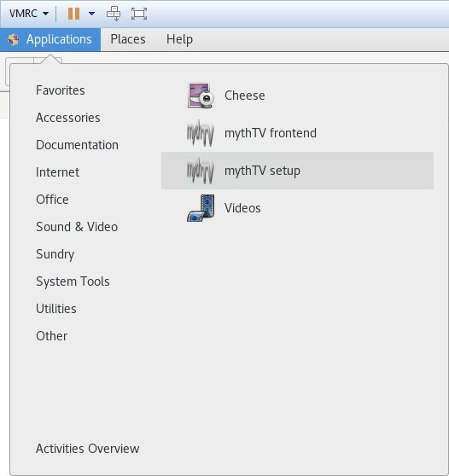Toggle the fullscreen VM icon

[x=139, y=14]
